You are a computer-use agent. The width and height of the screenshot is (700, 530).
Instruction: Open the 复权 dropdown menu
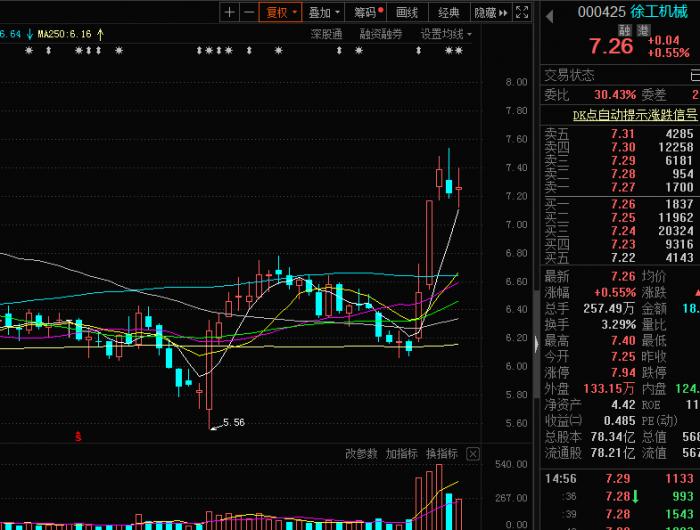(x=280, y=12)
